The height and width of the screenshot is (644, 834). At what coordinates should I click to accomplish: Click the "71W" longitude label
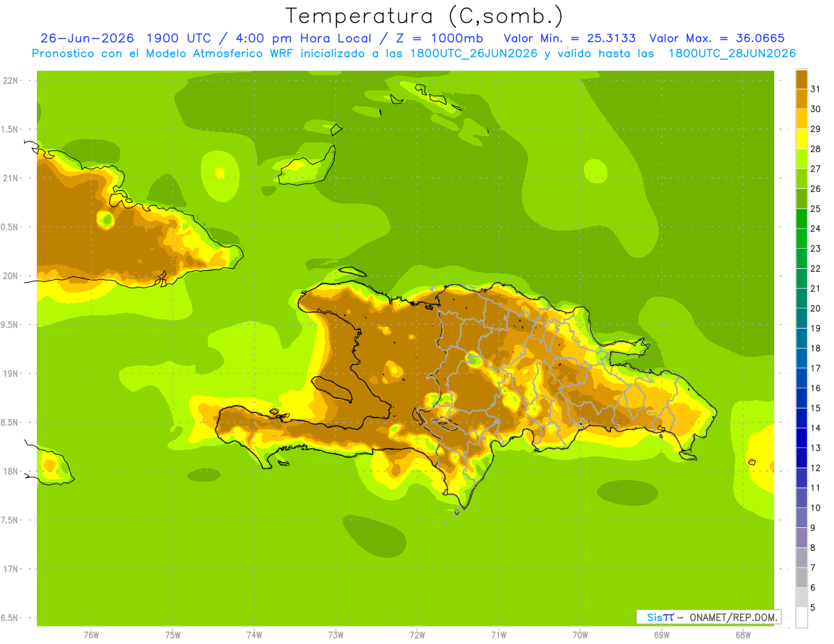(498, 635)
